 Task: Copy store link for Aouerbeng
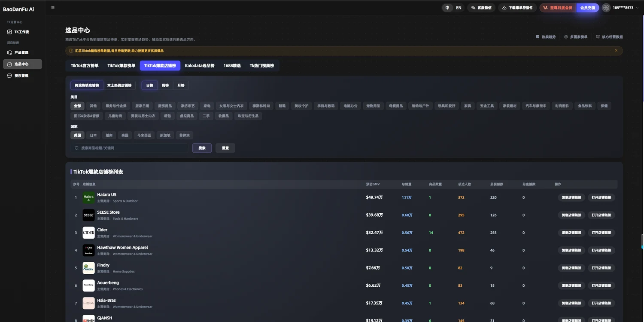click(572, 285)
